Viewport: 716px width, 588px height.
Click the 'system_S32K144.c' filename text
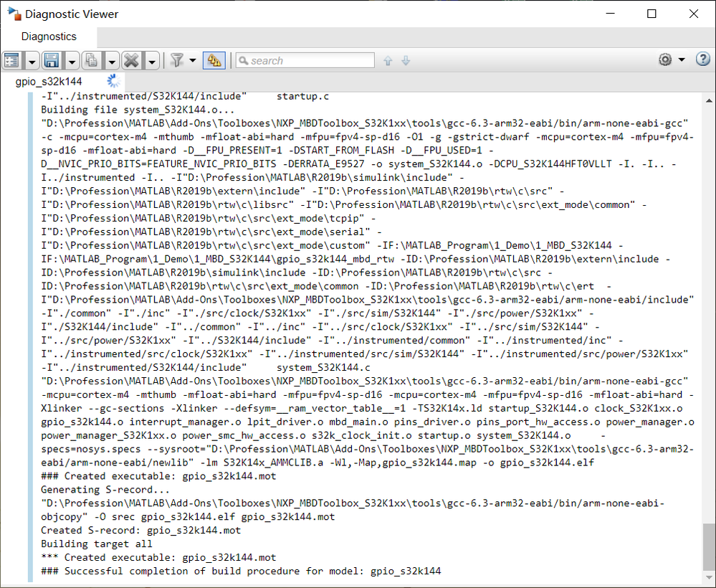tap(323, 367)
